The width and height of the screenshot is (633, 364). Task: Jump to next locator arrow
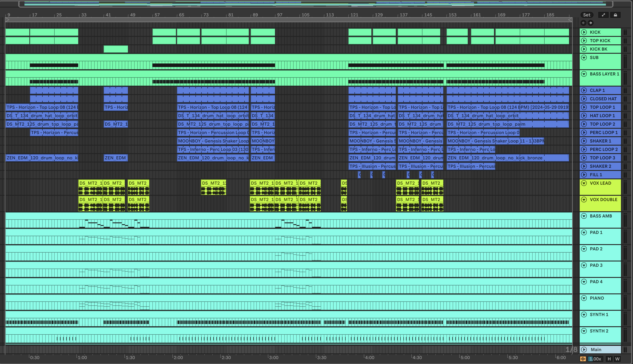591,23
